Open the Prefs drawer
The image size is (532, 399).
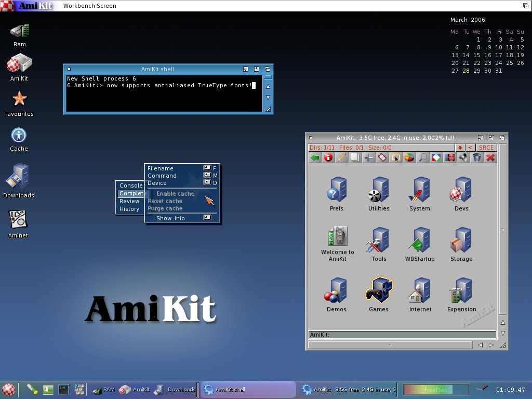[337, 194]
